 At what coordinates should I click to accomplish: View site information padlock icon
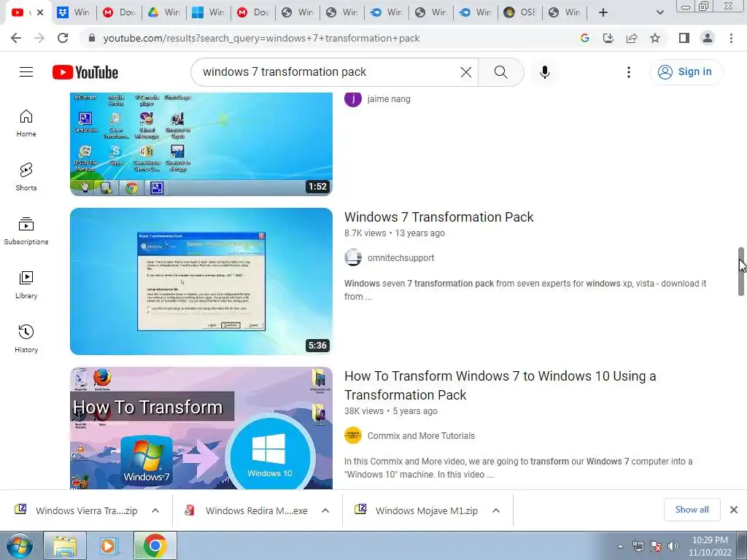coord(92,38)
